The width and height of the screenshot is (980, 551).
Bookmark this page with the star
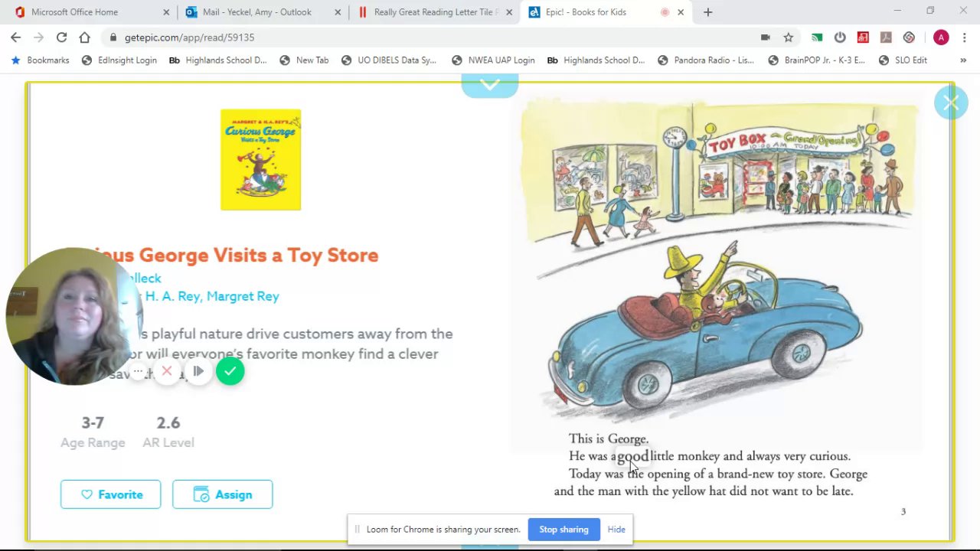[788, 37]
